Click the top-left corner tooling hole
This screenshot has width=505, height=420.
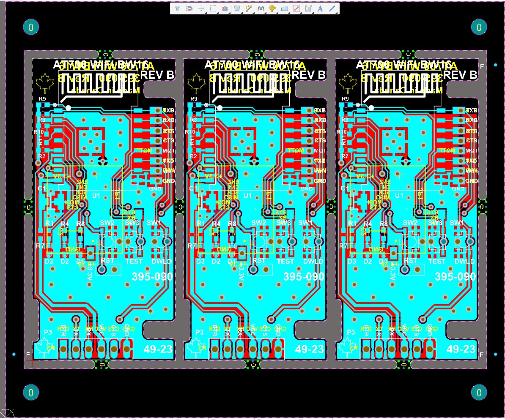click(x=31, y=27)
